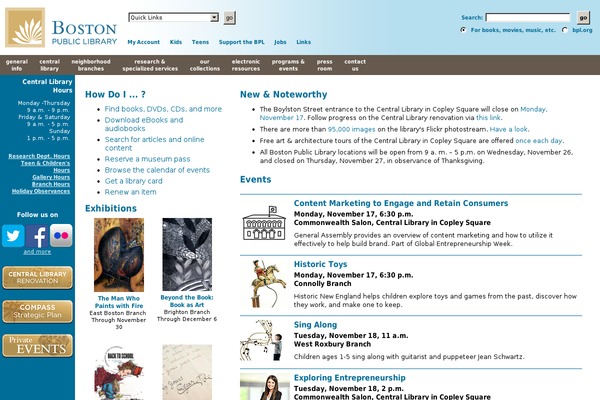Click the Compass Strategic Plan button

click(x=37, y=311)
